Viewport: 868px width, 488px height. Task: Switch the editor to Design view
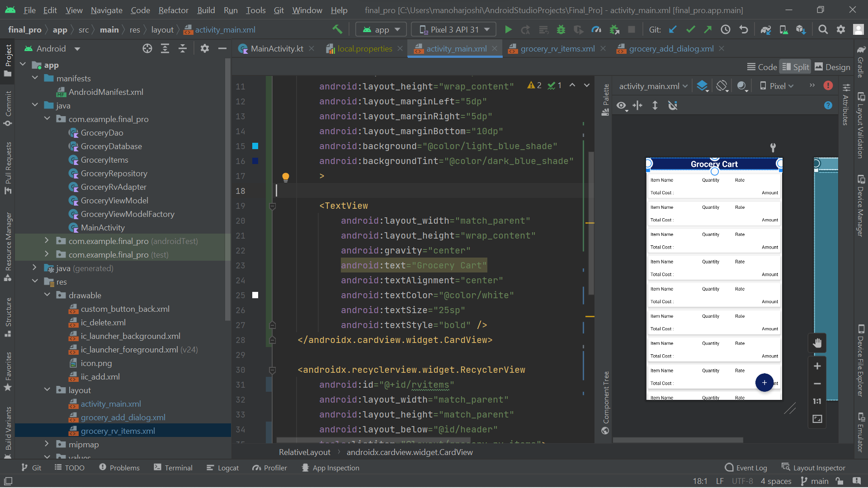point(832,66)
